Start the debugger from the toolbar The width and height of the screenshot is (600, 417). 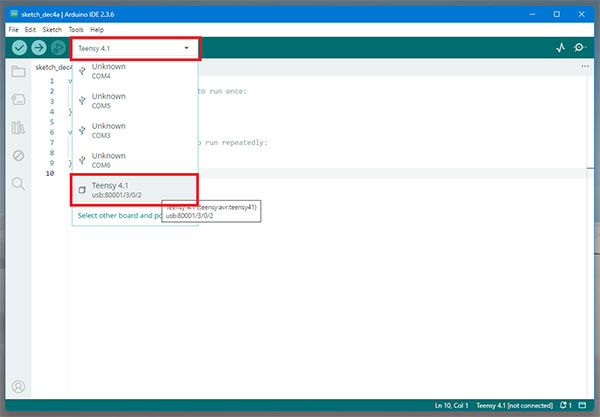(59, 48)
